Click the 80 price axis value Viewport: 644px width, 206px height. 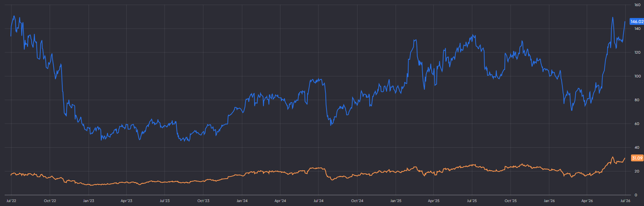click(637, 100)
